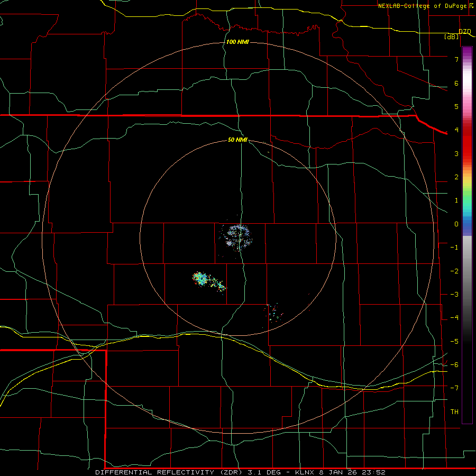The image size is (476, 476).
Task: Click the 100 NMI range ring label
Action: 237,42
